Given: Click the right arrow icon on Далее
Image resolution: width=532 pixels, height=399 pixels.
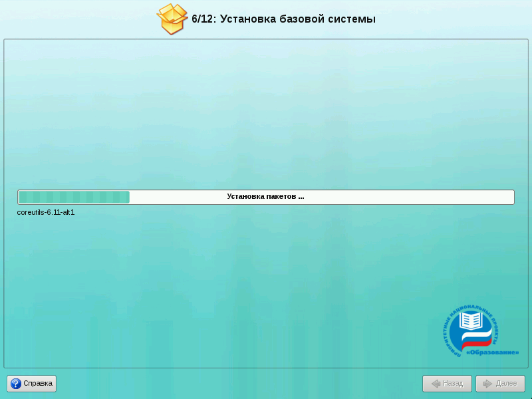Looking at the screenshot, I should 487,384.
